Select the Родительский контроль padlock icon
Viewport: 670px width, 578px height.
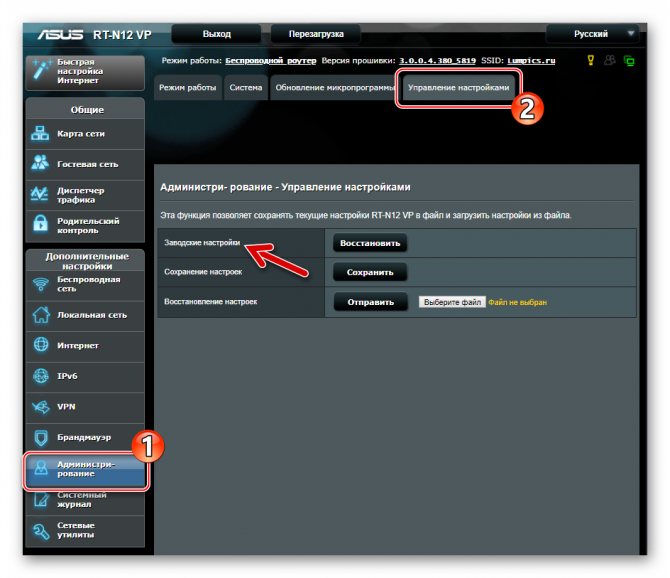tap(40, 225)
